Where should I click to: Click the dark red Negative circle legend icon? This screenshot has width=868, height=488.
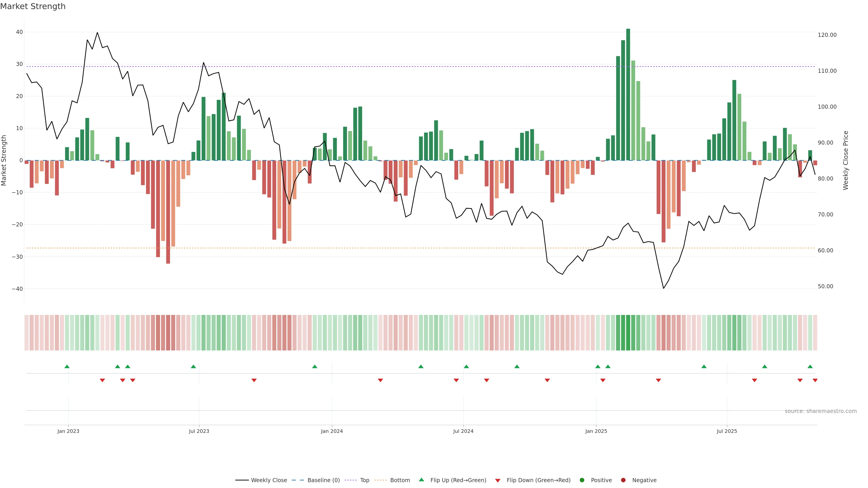coord(623,480)
